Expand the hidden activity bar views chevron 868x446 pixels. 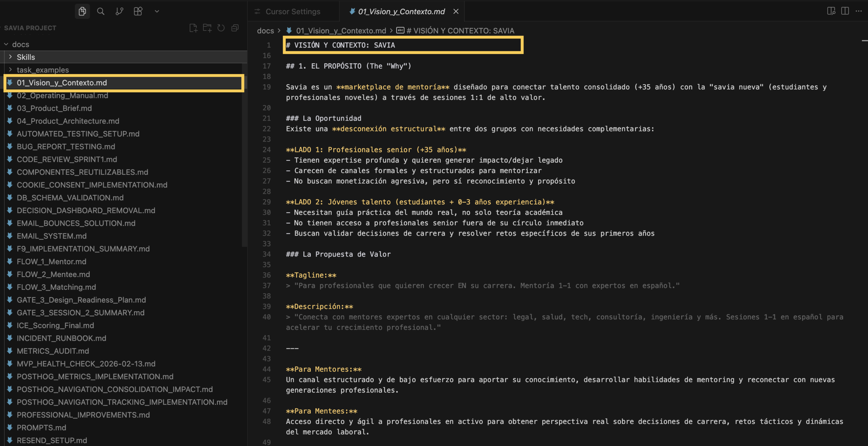(157, 11)
